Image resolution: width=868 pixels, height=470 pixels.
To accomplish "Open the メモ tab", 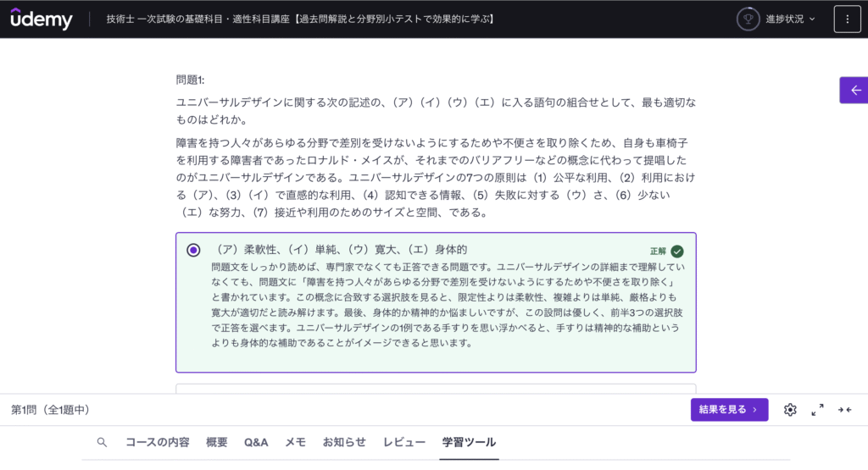I will (295, 442).
